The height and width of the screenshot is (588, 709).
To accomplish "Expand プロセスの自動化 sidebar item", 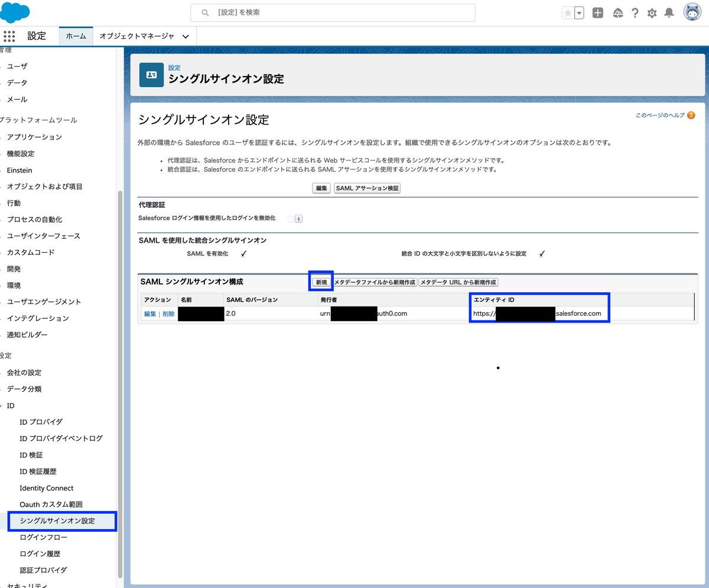I will (x=34, y=220).
